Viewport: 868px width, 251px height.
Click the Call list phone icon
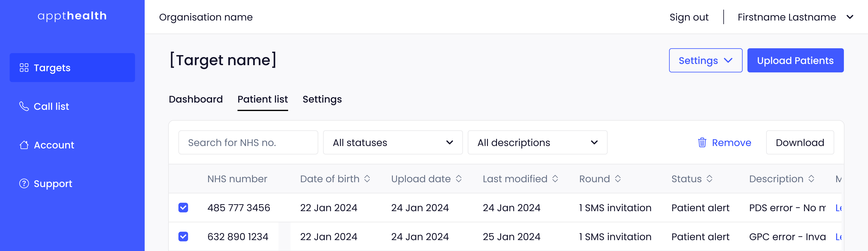(x=24, y=106)
